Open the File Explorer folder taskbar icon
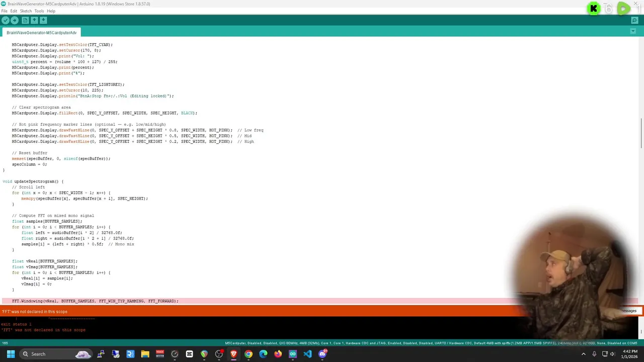 (x=145, y=354)
